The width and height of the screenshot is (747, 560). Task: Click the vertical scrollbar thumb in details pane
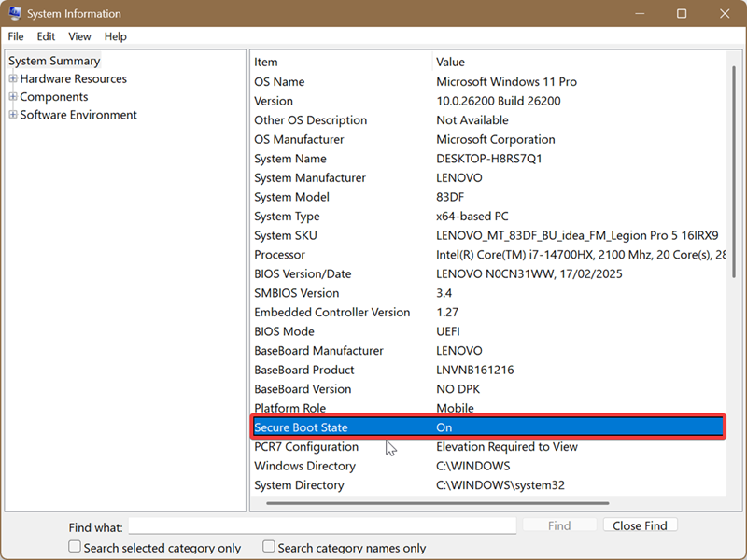click(734, 171)
